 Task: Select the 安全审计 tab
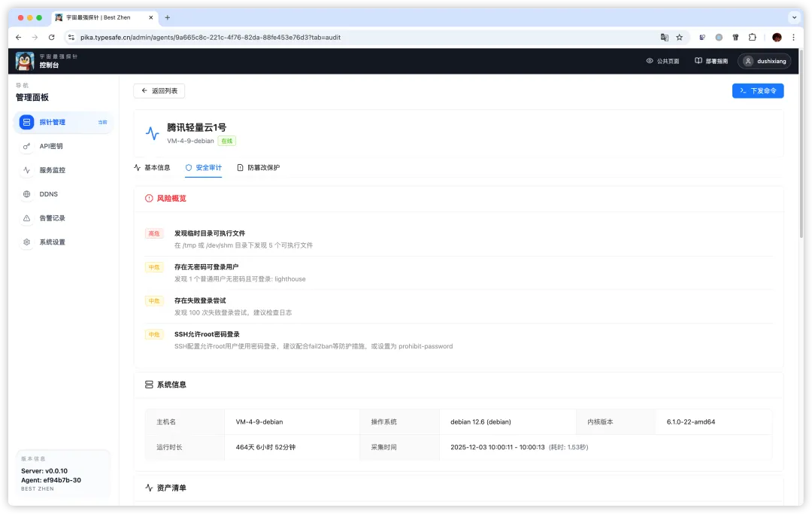pyautogui.click(x=204, y=167)
